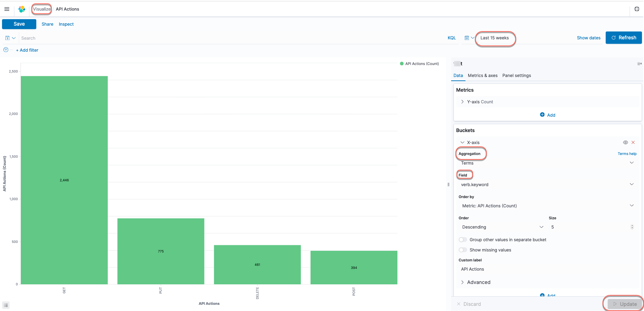Screen dimensions: 644x311
Task: Open the Field verb.keyword dropdown
Action: pos(547,184)
